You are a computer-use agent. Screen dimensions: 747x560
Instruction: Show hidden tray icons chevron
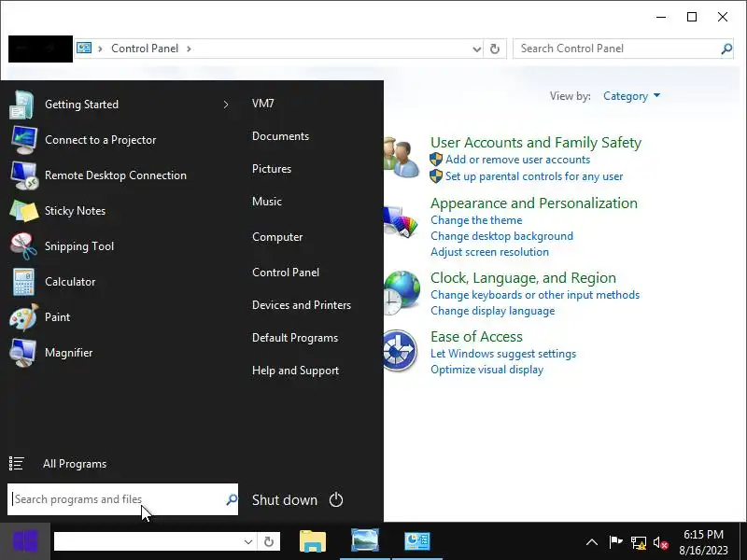click(x=592, y=542)
